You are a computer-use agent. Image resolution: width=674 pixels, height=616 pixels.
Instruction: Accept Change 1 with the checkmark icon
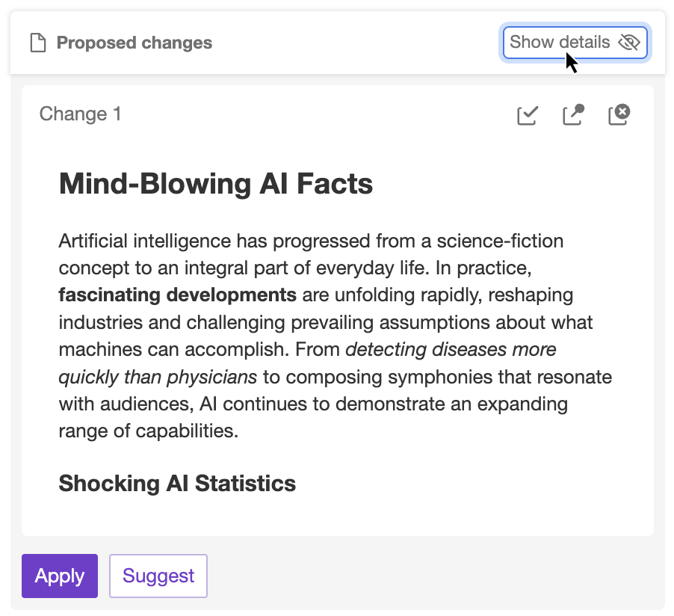tap(528, 115)
